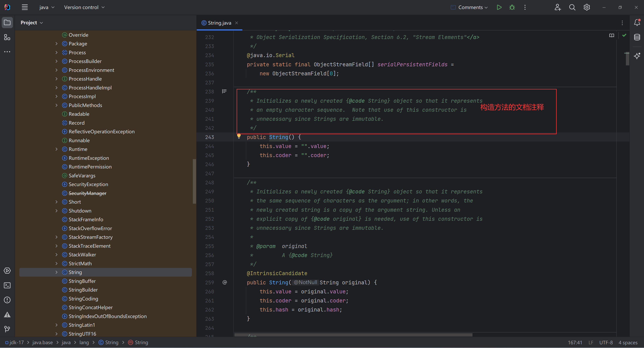The image size is (644, 348).
Task: Expand the String tree node
Action: tap(57, 272)
